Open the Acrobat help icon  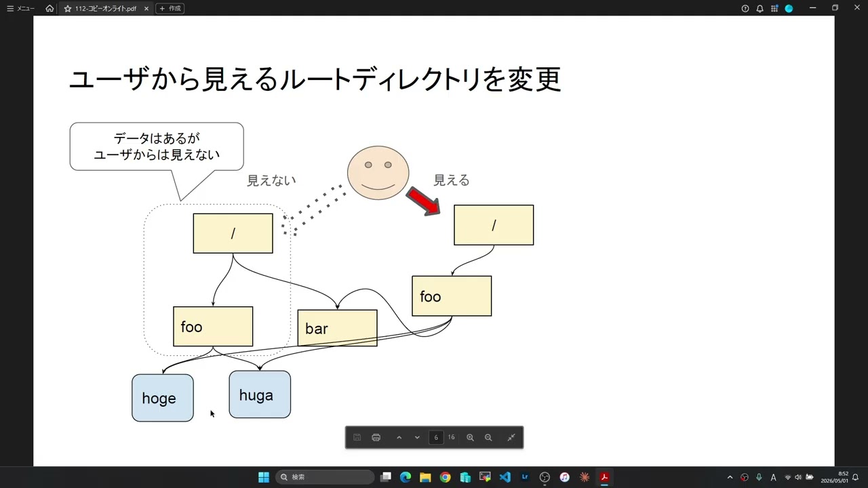coord(745,8)
